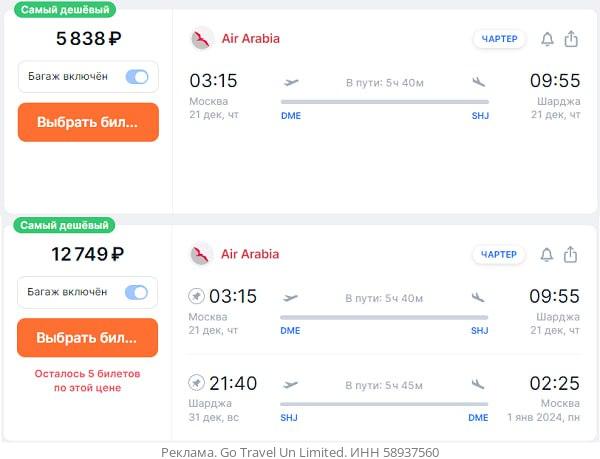
Task: Click the Чартер badge on first ticket
Action: 499,39
